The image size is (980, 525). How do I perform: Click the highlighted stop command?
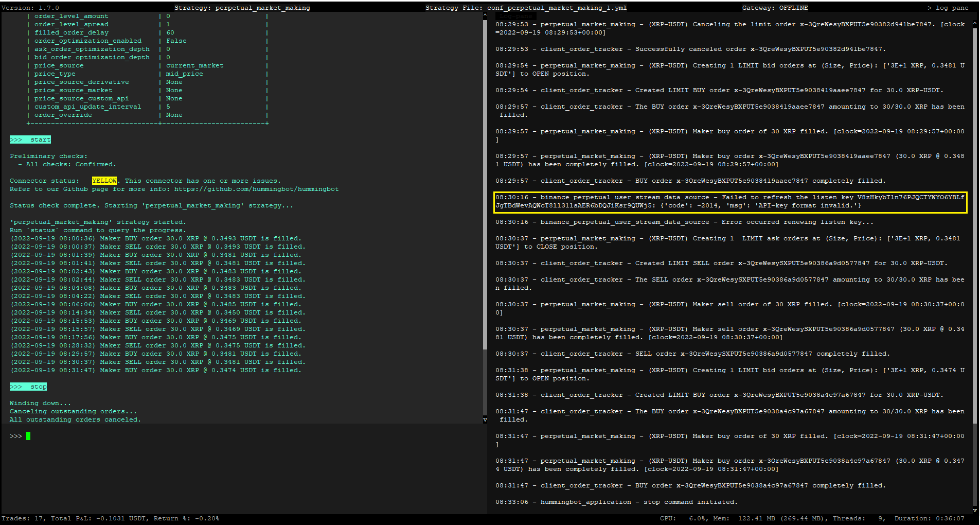pyautogui.click(x=28, y=387)
